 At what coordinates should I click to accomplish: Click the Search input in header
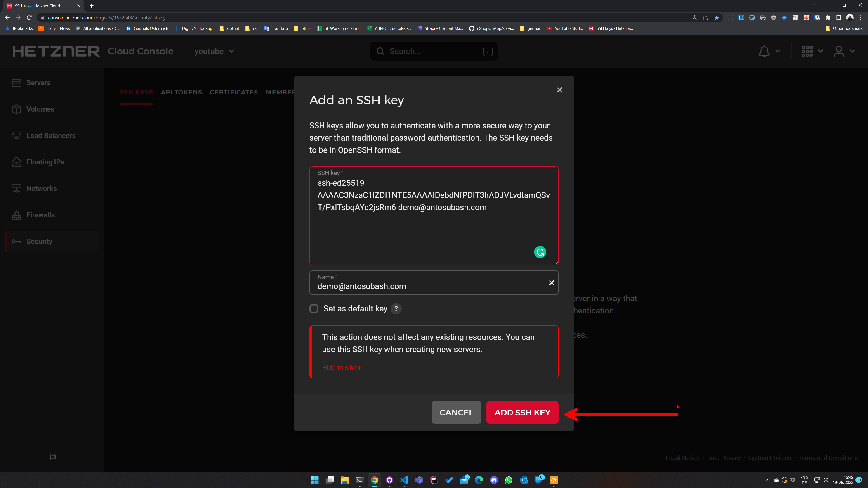pyautogui.click(x=433, y=51)
